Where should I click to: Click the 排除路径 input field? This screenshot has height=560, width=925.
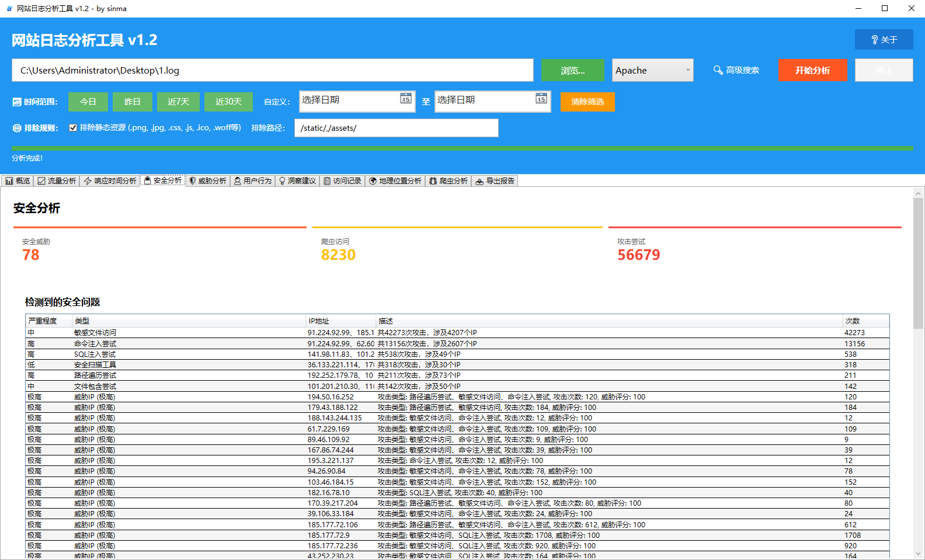coord(396,128)
